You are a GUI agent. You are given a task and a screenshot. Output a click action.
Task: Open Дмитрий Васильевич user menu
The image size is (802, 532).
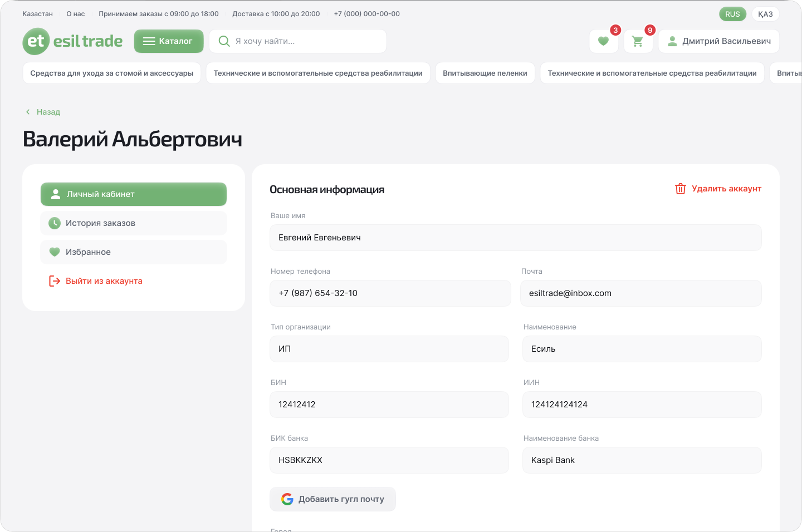718,41
